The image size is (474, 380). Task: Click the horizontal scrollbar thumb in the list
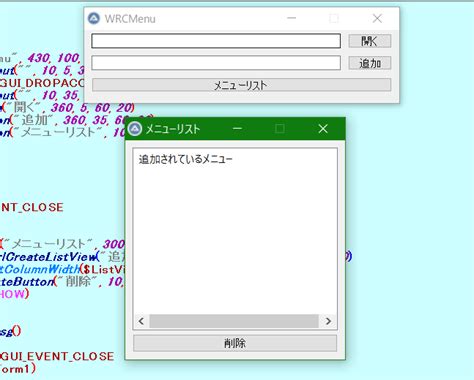234,321
